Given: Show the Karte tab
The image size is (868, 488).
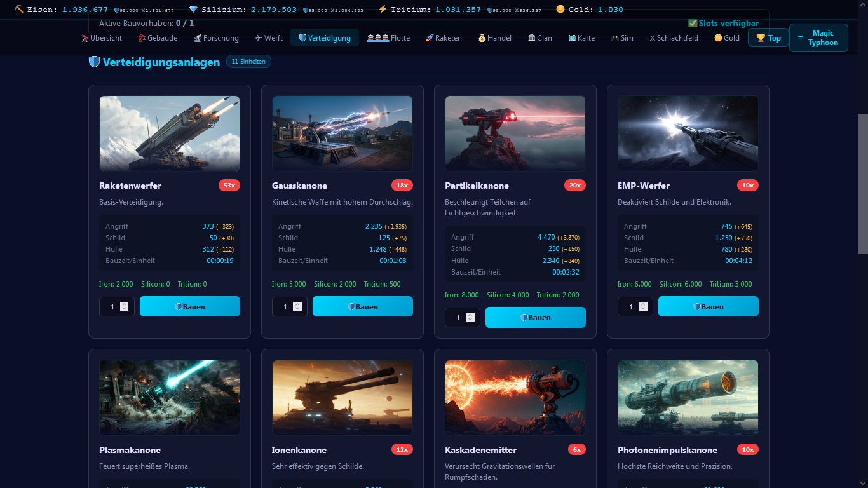Looking at the screenshot, I should coord(581,38).
